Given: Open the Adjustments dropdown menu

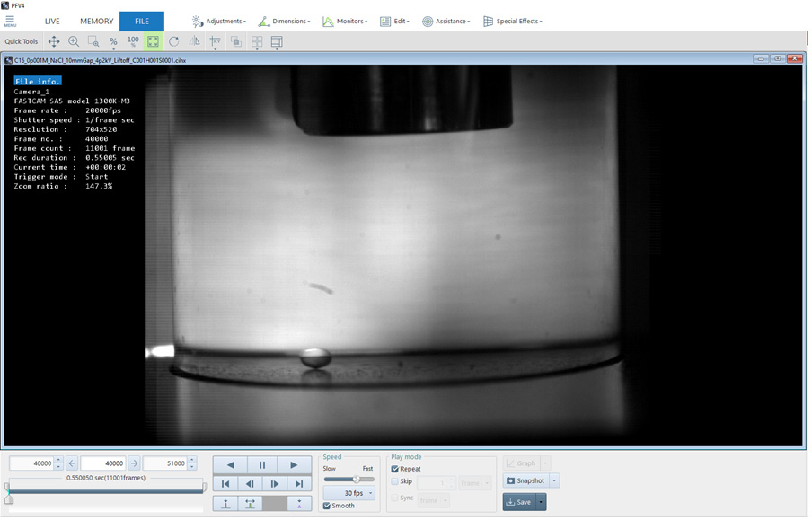Looking at the screenshot, I should click(x=219, y=22).
